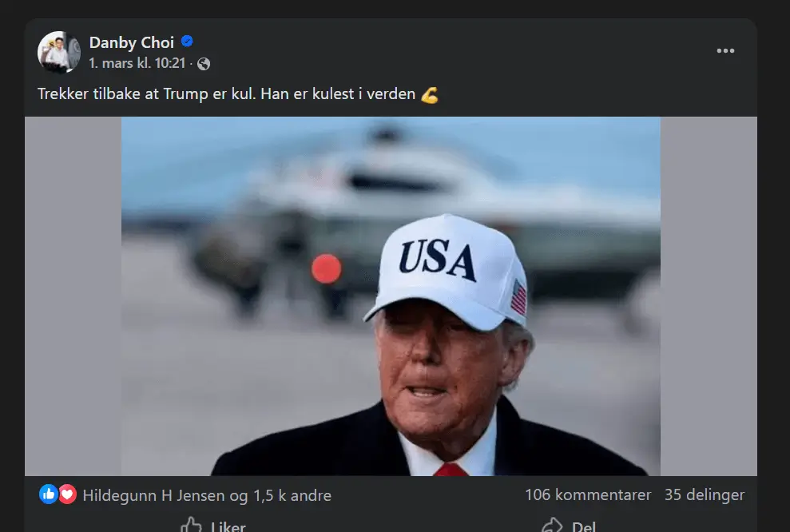Open Danby Choi's profile picture
The image size is (790, 532).
click(59, 53)
